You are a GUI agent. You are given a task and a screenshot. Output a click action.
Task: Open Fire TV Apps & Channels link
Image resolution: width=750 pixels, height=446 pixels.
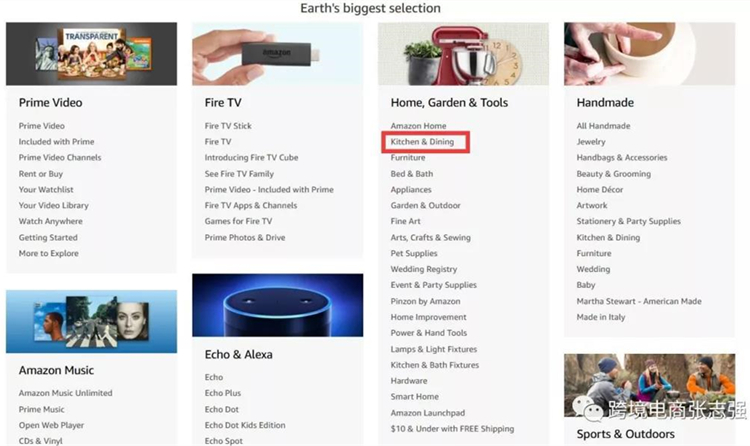(251, 205)
